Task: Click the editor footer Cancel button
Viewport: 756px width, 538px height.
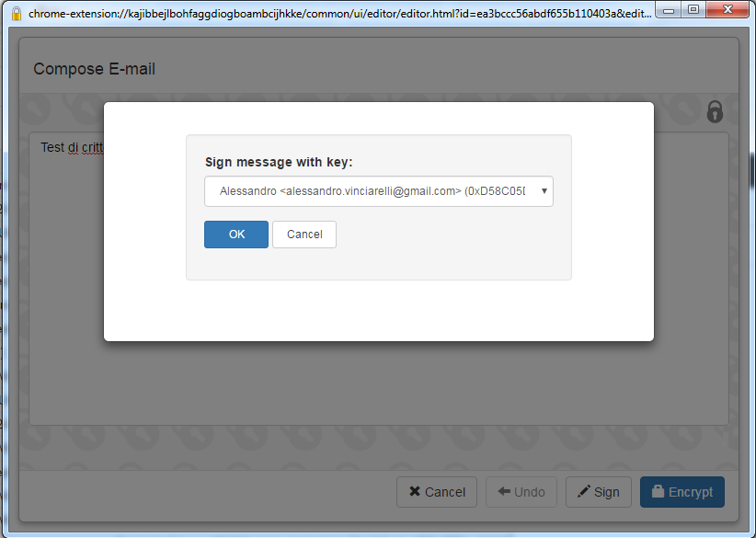Action: click(437, 492)
